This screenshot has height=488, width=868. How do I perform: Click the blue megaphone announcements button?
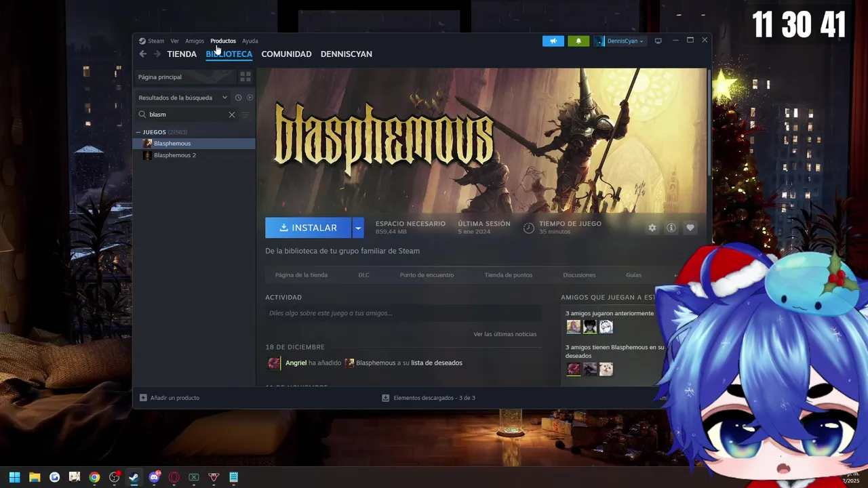click(553, 41)
